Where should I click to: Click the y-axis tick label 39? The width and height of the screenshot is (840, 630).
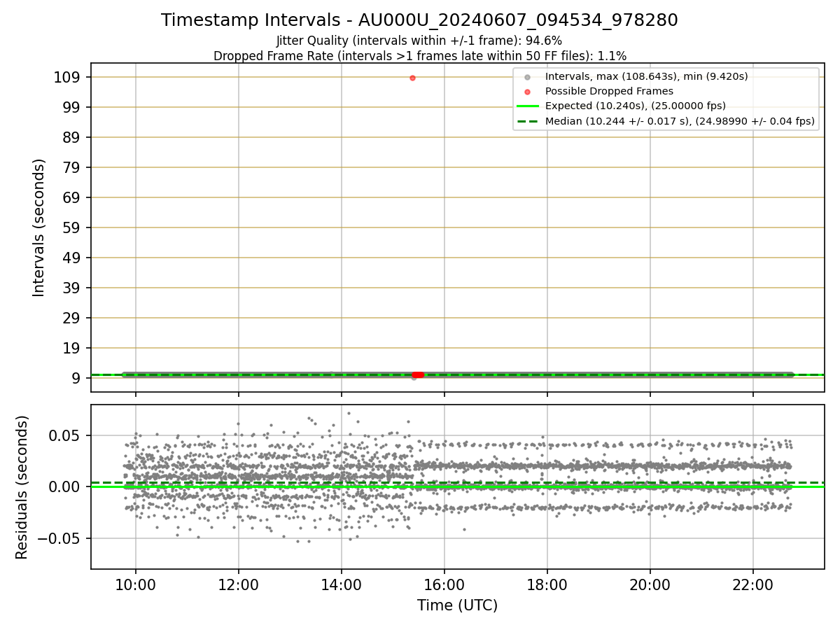coord(72,288)
